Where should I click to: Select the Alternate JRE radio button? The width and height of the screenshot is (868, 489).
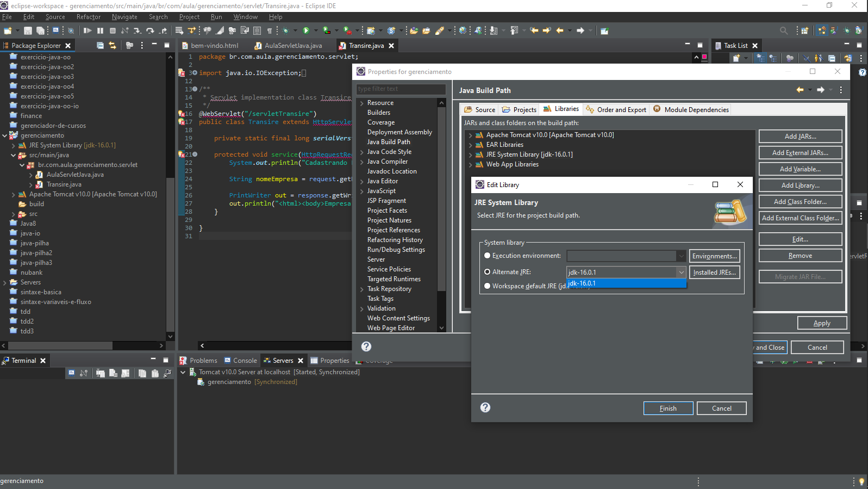click(487, 272)
